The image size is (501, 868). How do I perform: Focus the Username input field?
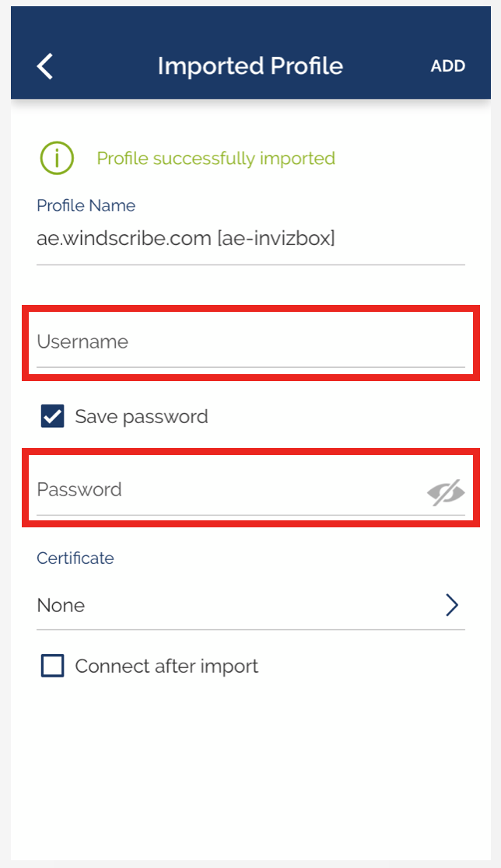click(249, 342)
